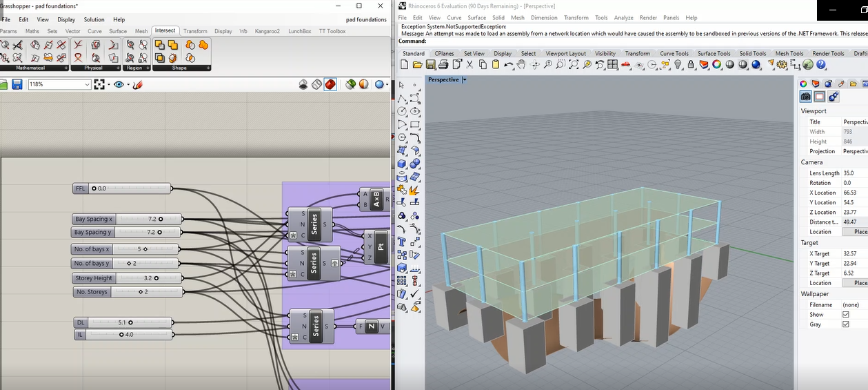Open the Grasshopper zoom percentage dropdown

point(87,84)
